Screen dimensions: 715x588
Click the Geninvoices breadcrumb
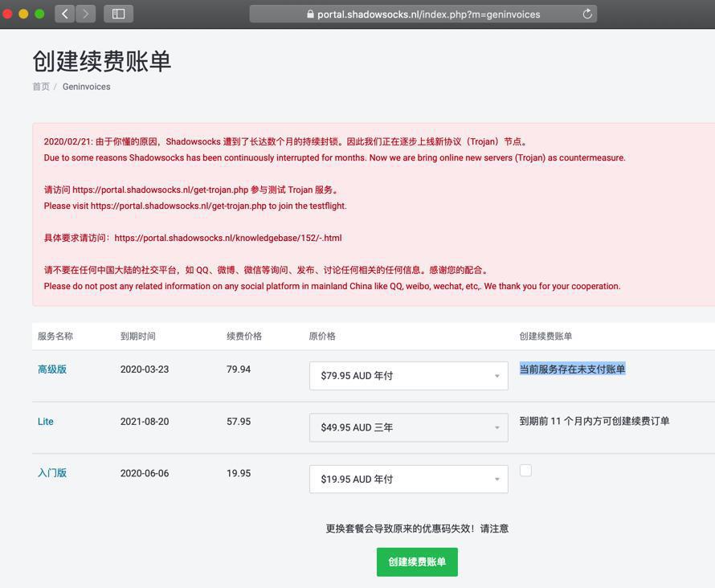tap(86, 87)
